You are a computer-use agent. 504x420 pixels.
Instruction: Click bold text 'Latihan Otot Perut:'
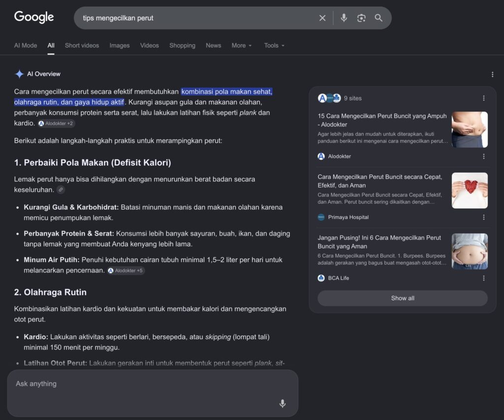pos(55,363)
